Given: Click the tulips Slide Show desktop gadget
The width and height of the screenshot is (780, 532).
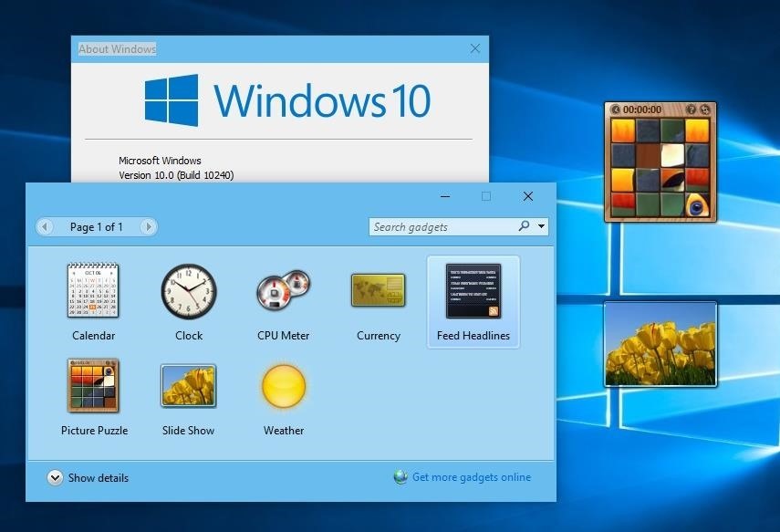Looking at the screenshot, I should [660, 344].
